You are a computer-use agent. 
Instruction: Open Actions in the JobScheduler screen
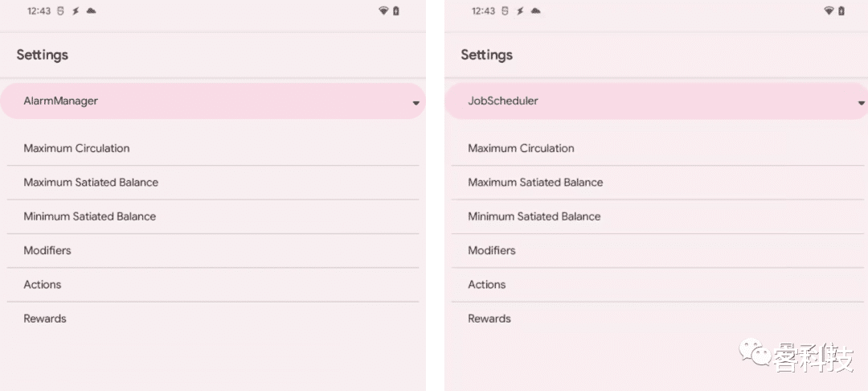pos(487,285)
